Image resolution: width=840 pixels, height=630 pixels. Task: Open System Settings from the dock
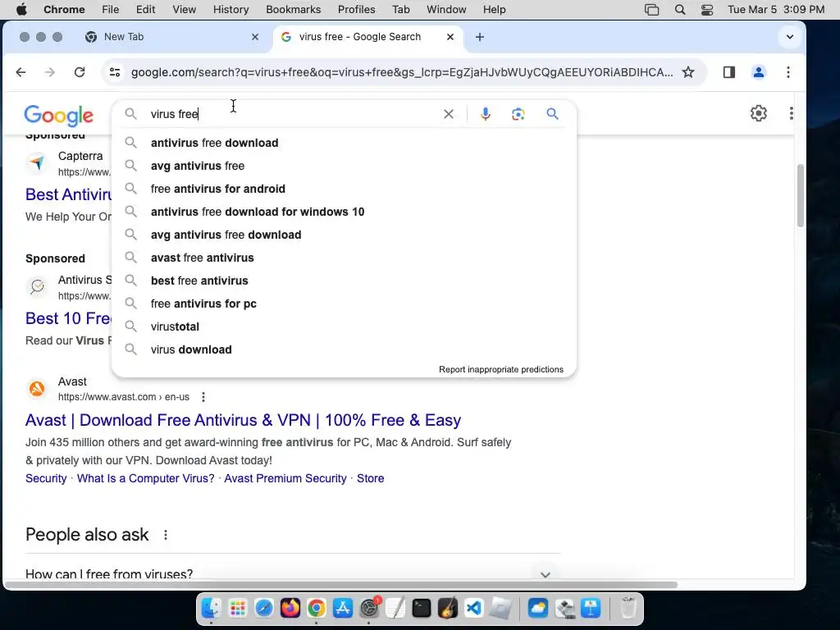pyautogui.click(x=369, y=609)
